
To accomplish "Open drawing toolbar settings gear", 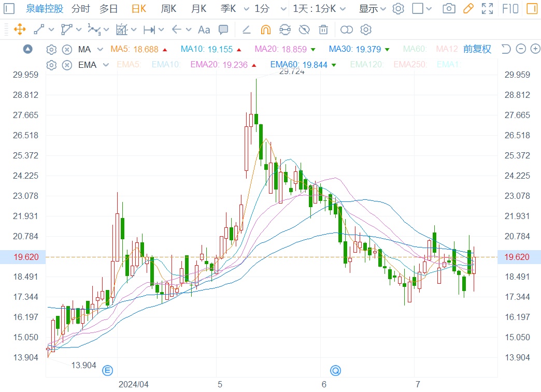I will pyautogui.click(x=366, y=30).
